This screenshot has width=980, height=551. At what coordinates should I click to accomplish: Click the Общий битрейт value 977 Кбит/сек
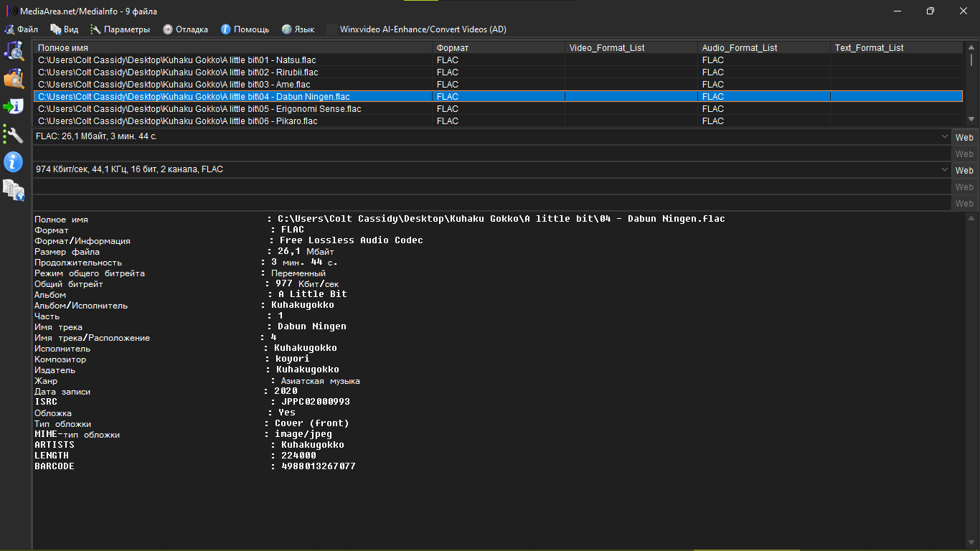coord(307,284)
